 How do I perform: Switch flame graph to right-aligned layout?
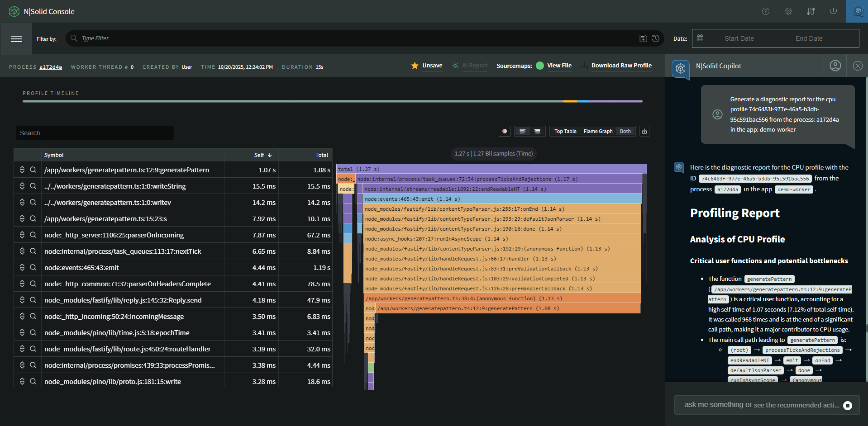click(537, 131)
